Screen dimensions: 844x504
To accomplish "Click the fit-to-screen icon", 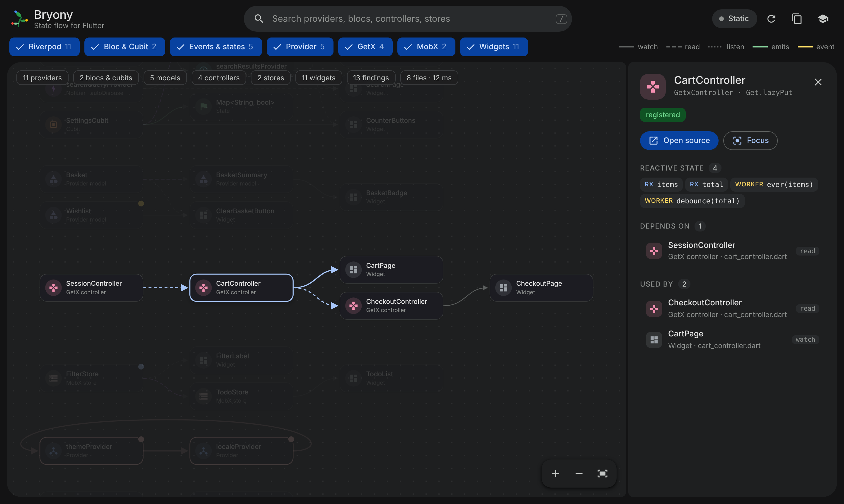I will click(x=602, y=474).
